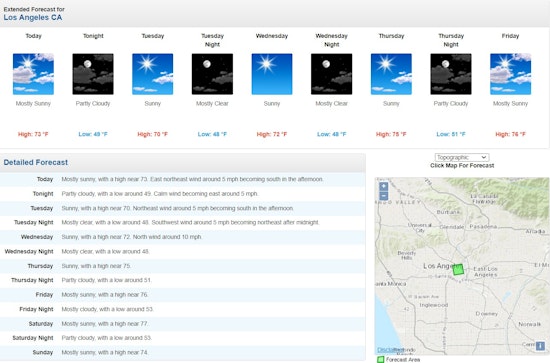
Task: Open the Topographic map type dropdown
Action: point(462,157)
